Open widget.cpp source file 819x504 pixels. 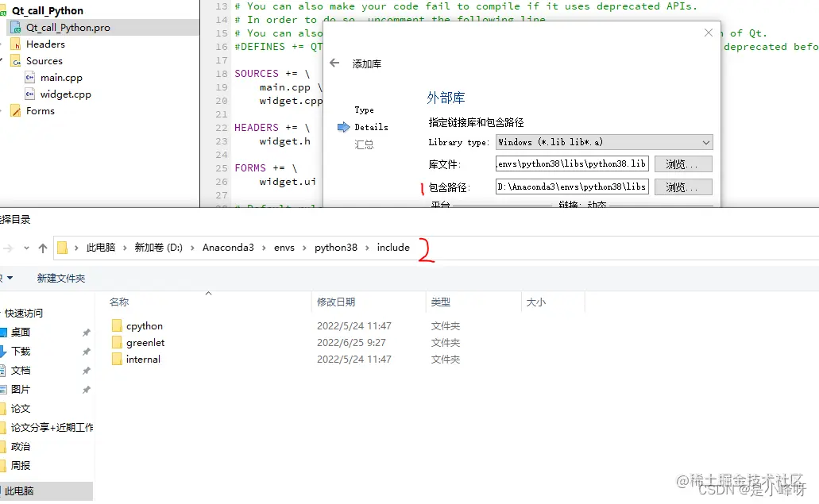click(65, 94)
